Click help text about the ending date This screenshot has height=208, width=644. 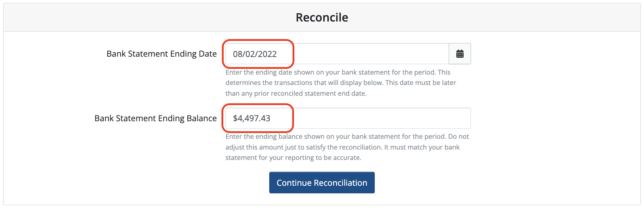[341, 83]
